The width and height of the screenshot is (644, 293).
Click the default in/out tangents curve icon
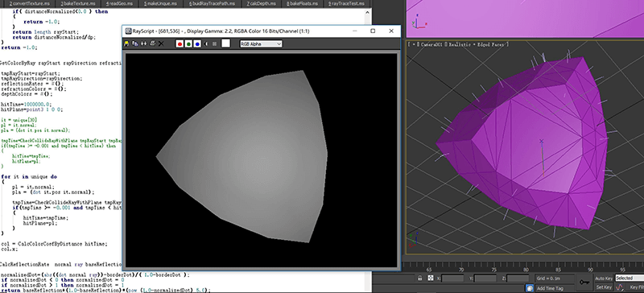point(620,287)
